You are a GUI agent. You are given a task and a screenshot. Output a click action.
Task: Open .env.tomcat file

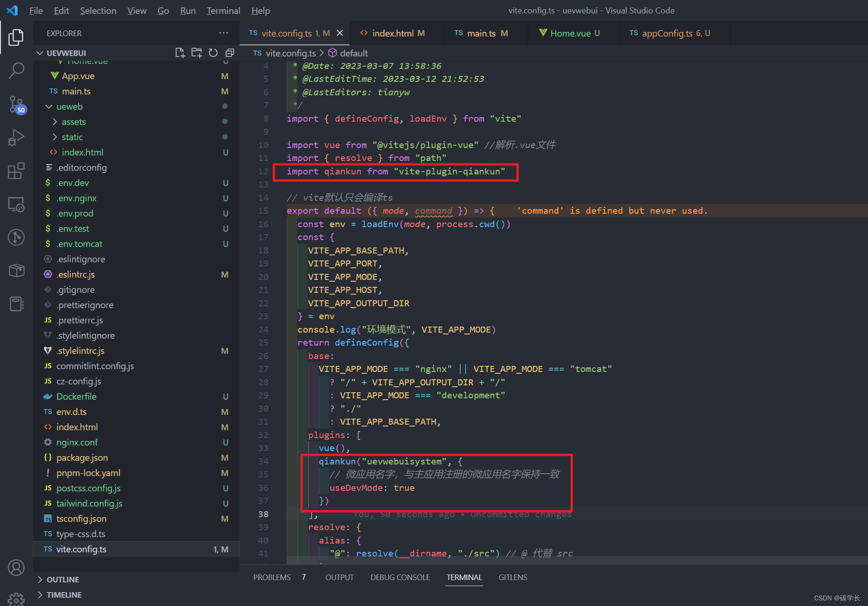click(x=136, y=244)
